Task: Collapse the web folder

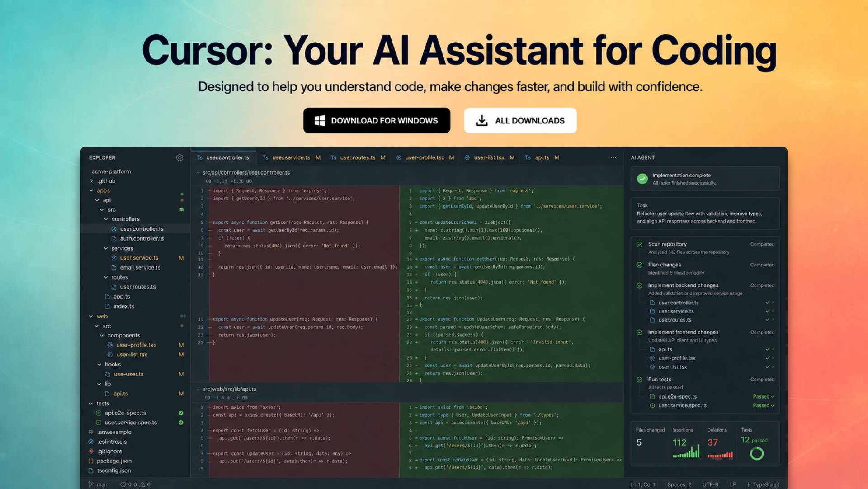Action: [x=91, y=316]
